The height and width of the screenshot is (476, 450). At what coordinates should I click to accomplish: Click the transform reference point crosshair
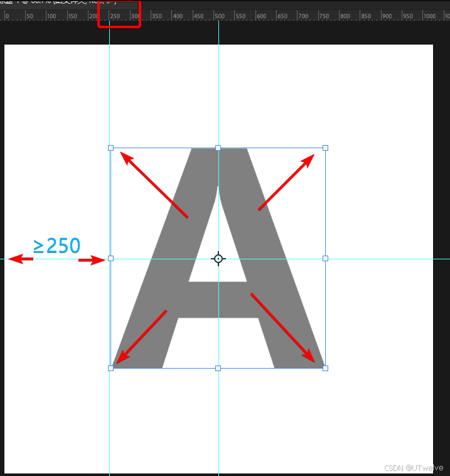[x=218, y=259]
